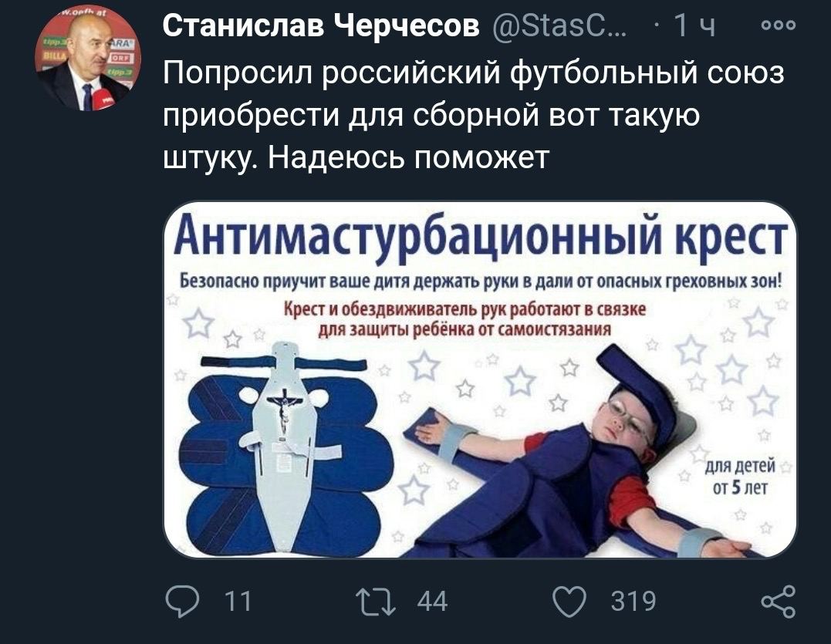Click the subtitle line starting 'Безопасно приучит'
831x644 pixels.
click(x=480, y=280)
